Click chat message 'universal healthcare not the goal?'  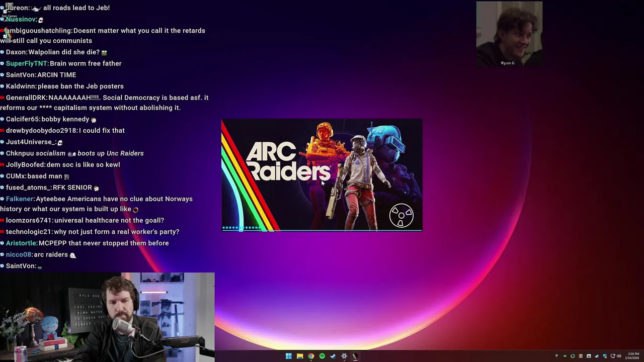pyautogui.click(x=109, y=221)
